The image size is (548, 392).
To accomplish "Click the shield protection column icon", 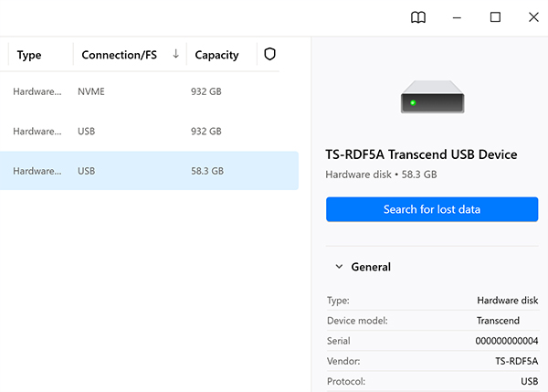I will [269, 55].
